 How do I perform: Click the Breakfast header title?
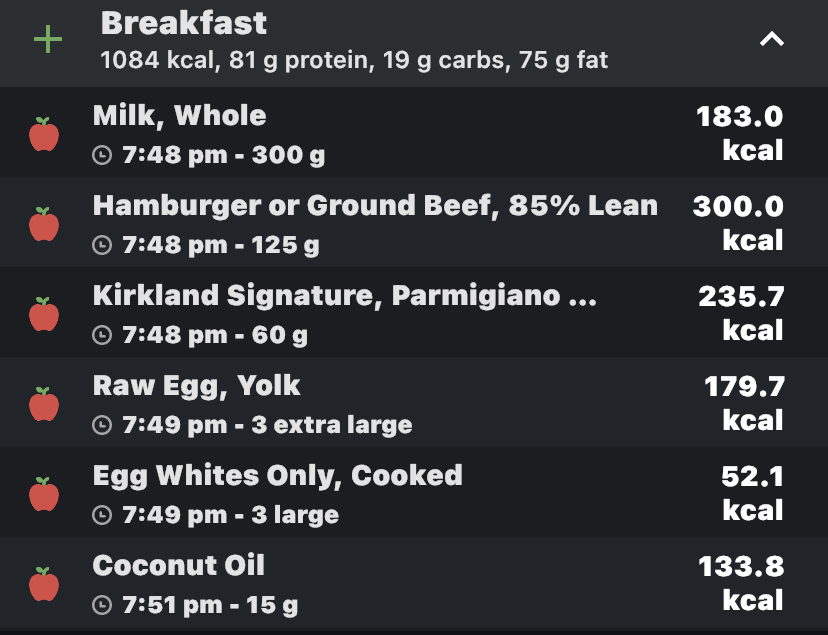pos(184,23)
